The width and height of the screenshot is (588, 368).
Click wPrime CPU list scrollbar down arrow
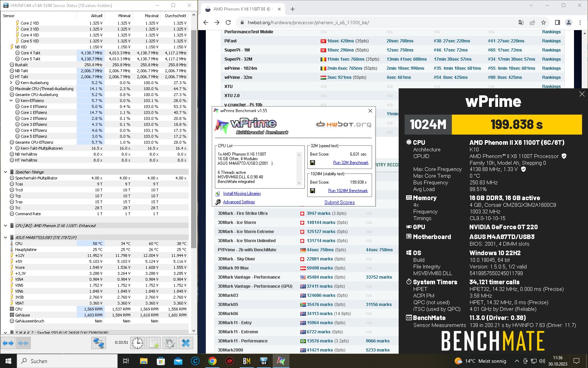[299, 183]
